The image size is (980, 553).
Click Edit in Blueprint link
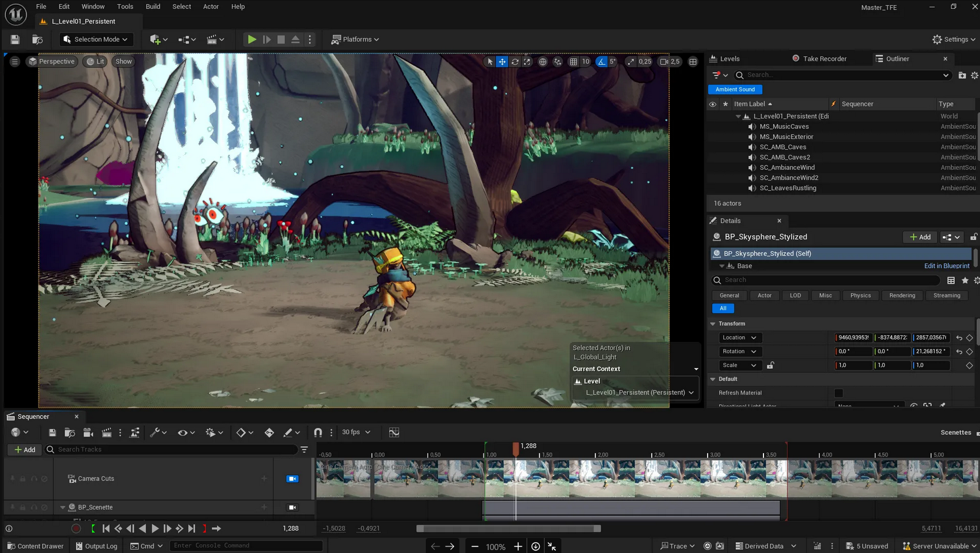[946, 266]
